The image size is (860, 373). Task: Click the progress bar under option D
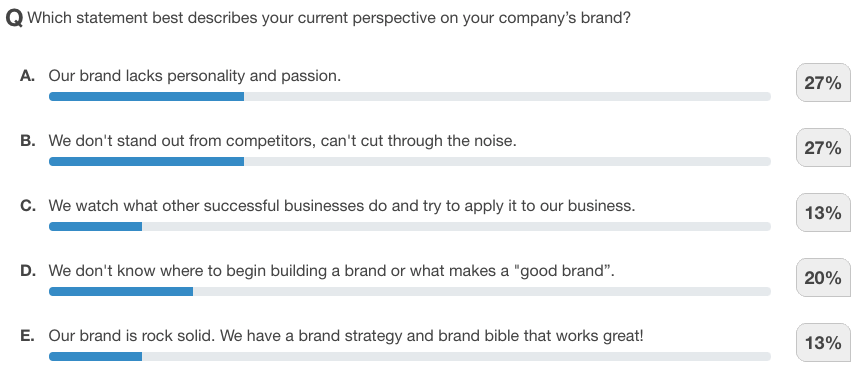tap(410, 291)
